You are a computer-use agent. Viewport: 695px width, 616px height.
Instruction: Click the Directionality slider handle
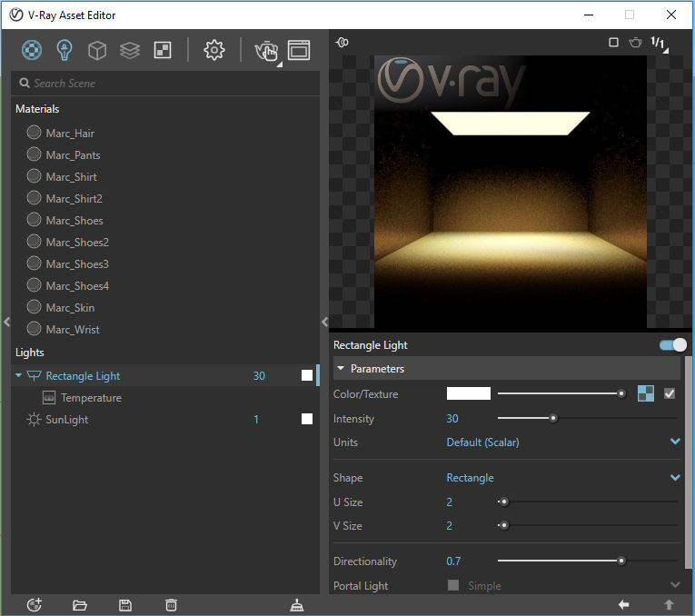tap(621, 561)
